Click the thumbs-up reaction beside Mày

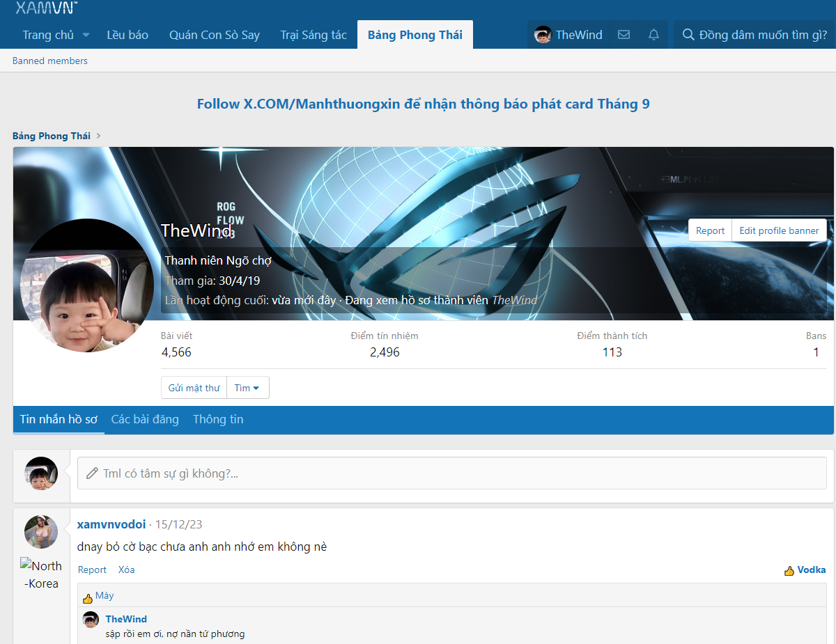click(88, 597)
